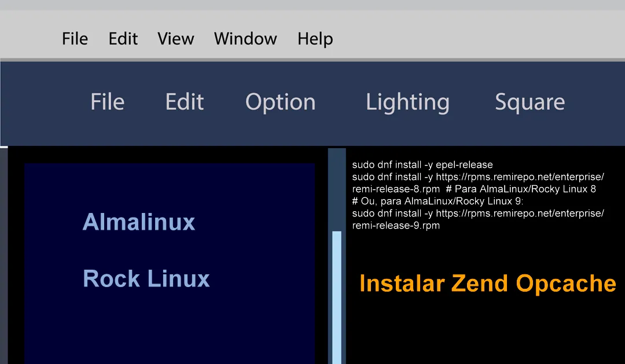
Task: Open the View menu
Action: [x=176, y=39]
